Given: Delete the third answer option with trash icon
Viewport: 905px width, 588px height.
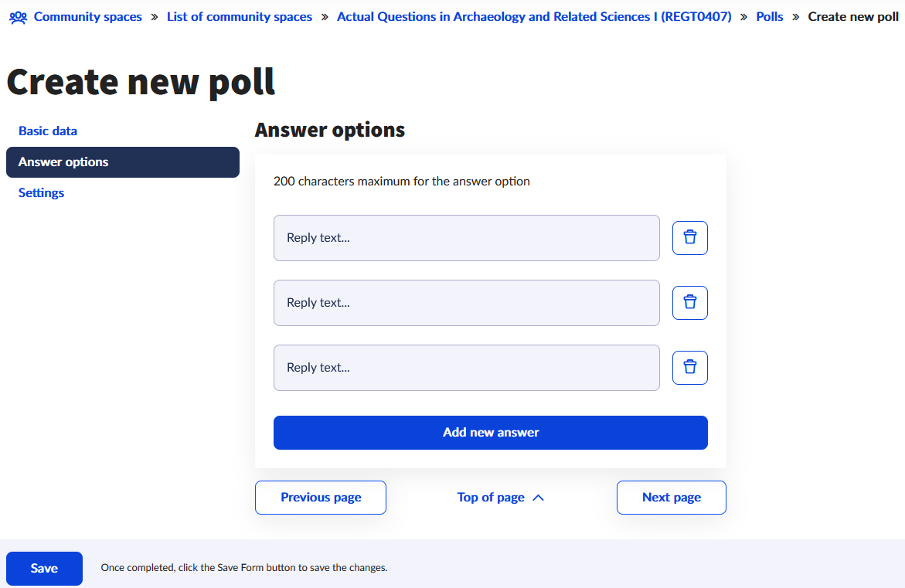Looking at the screenshot, I should pos(689,368).
